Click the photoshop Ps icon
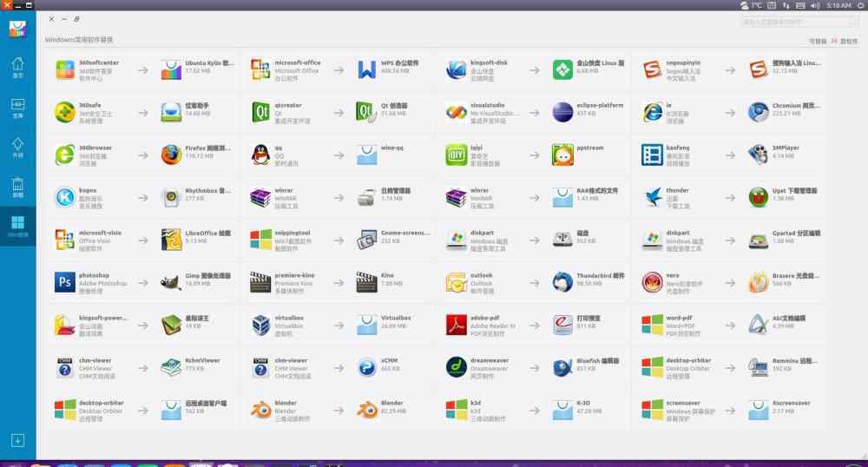This screenshot has width=868, height=467. coord(65,283)
